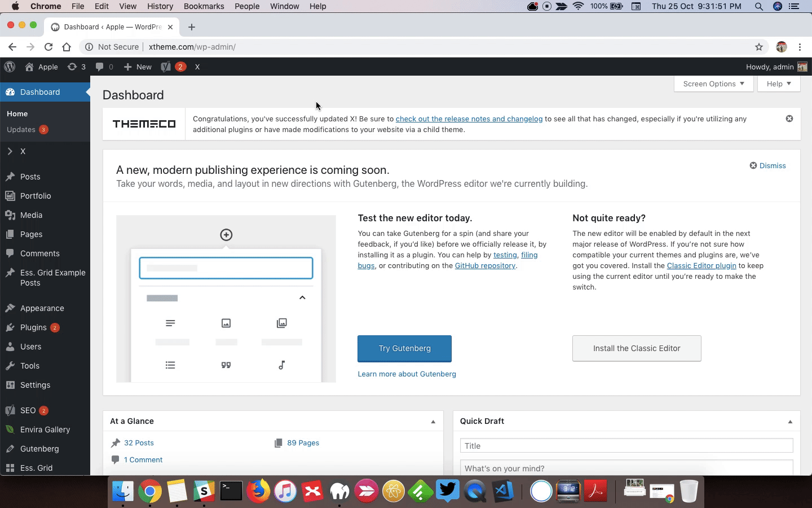
Task: Collapse the At a Glance widget
Action: (433, 422)
